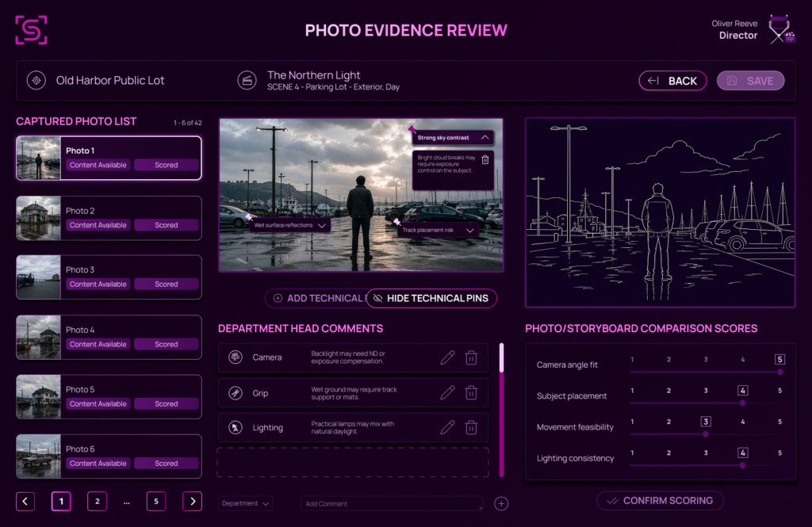Click Content Available badge on Photo 5
812x527 pixels.
98,404
